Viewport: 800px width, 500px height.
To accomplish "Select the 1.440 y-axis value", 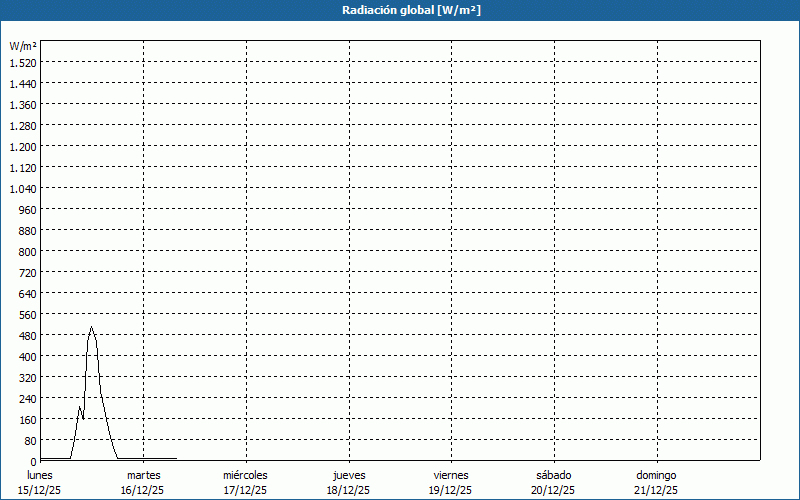I will (23, 84).
